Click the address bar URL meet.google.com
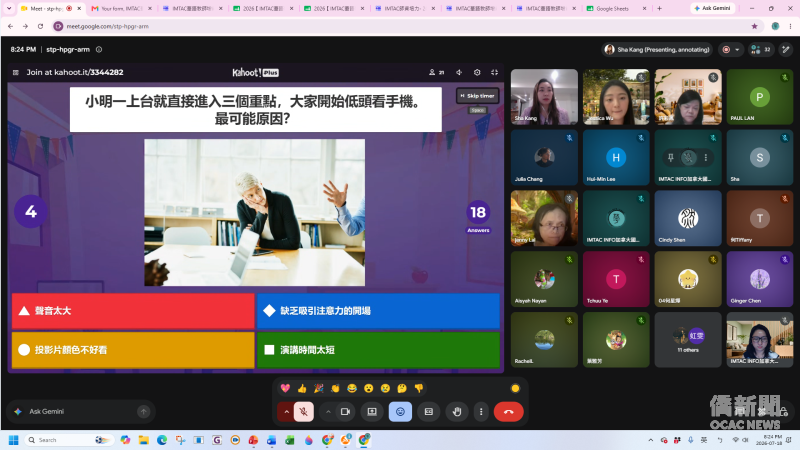 (108, 26)
